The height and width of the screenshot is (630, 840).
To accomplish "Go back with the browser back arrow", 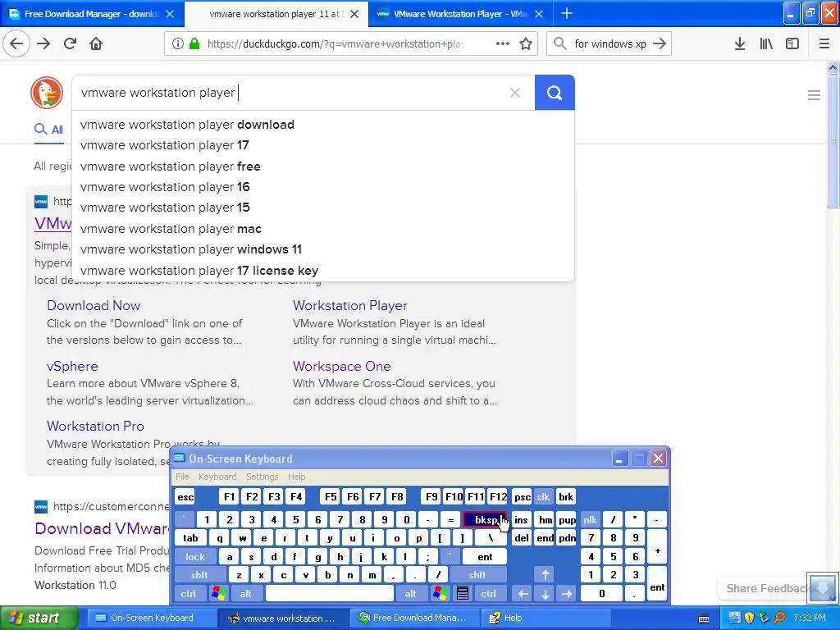I will [x=16, y=43].
